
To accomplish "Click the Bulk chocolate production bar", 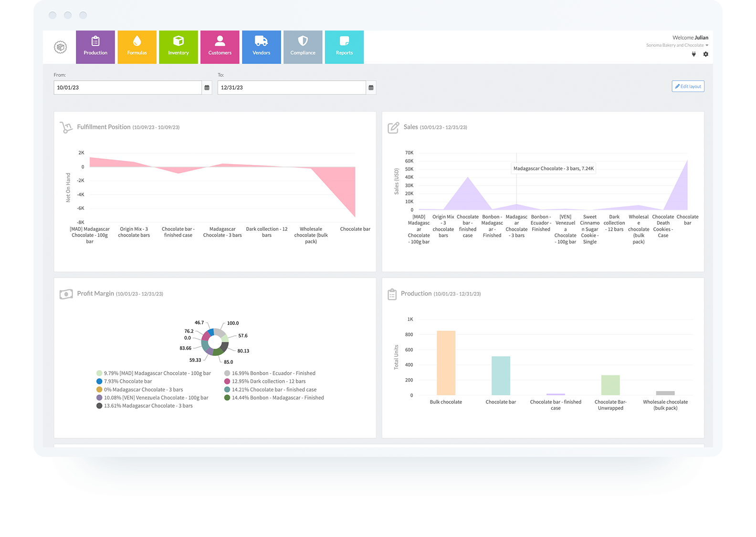I will (x=446, y=363).
